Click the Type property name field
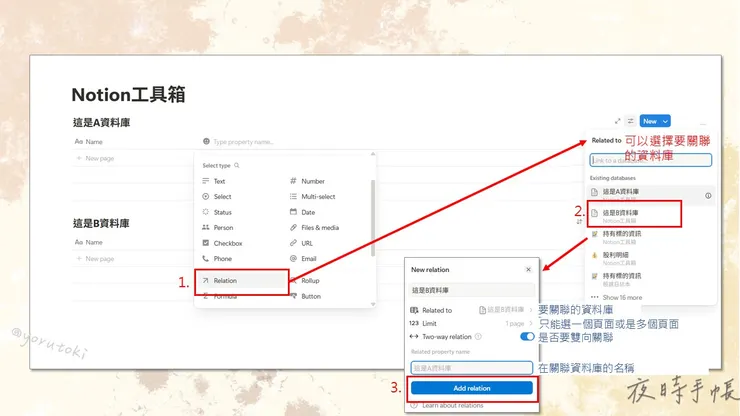The width and height of the screenshot is (740, 416). (243, 142)
